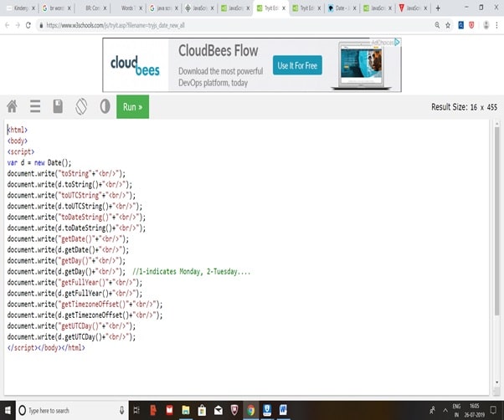Viewport: 504px width, 420px height.
Task: Open Chrome three-dot menu
Action: pyautogui.click(x=497, y=25)
